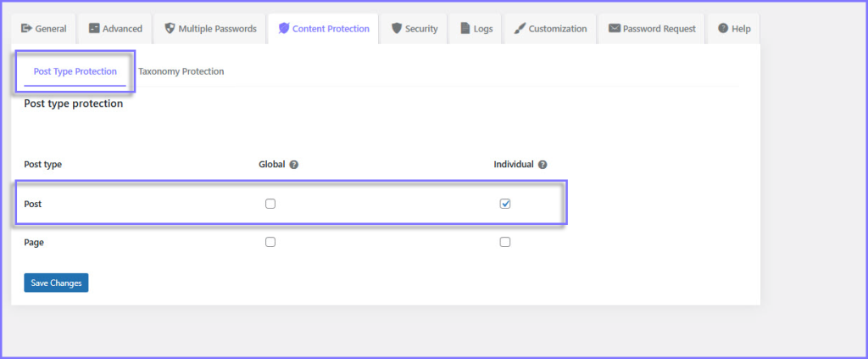The width and height of the screenshot is (868, 359).
Task: Click the Multiple Passwords shield icon
Action: pyautogui.click(x=170, y=29)
